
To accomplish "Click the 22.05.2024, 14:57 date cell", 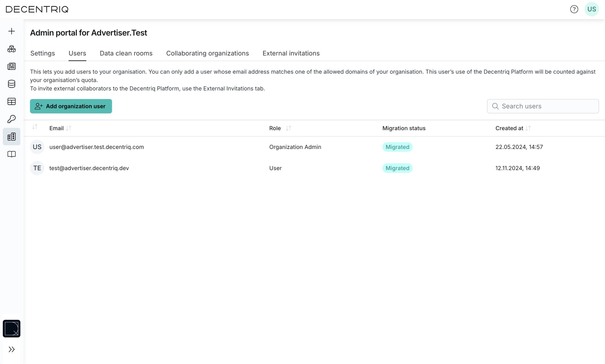I will tap(519, 147).
